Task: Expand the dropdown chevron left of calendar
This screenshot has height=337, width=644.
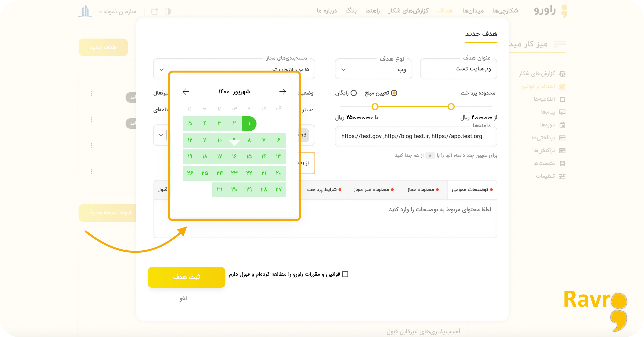Action: pos(161,135)
